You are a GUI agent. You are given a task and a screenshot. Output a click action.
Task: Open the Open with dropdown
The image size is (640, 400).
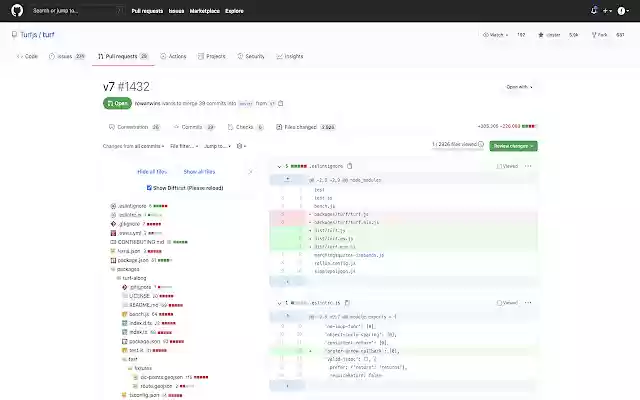(519, 87)
